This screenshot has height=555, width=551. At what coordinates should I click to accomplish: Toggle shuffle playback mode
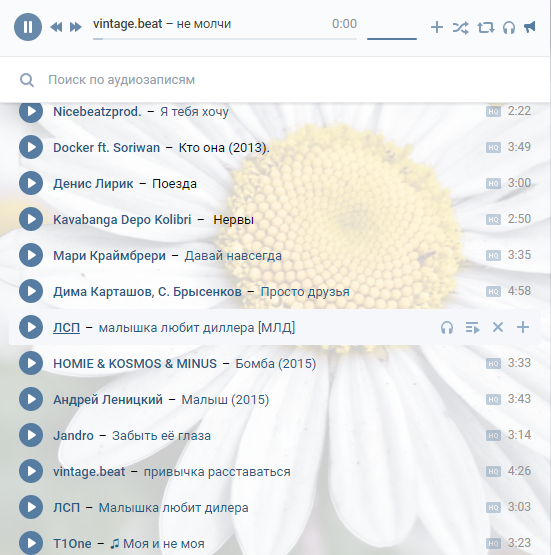pyautogui.click(x=460, y=28)
